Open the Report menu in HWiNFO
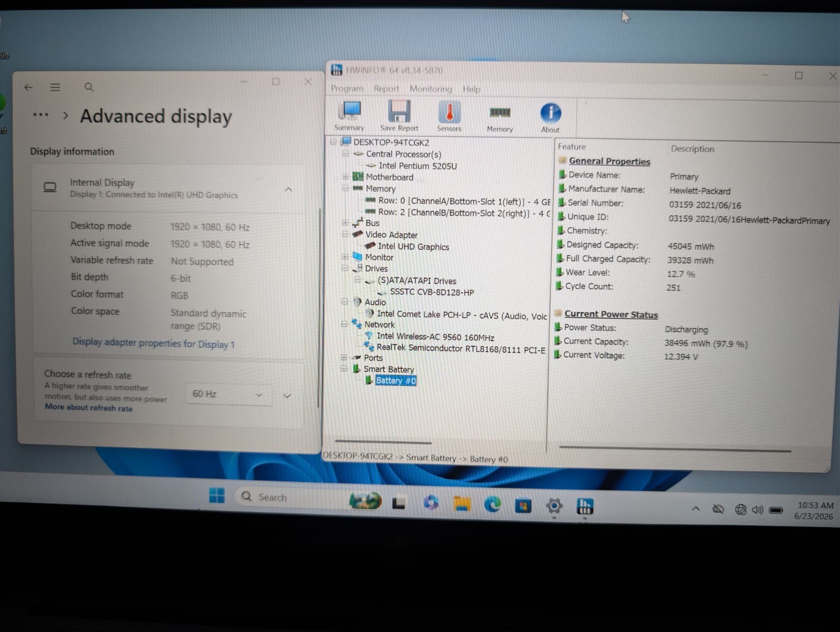 click(x=386, y=89)
